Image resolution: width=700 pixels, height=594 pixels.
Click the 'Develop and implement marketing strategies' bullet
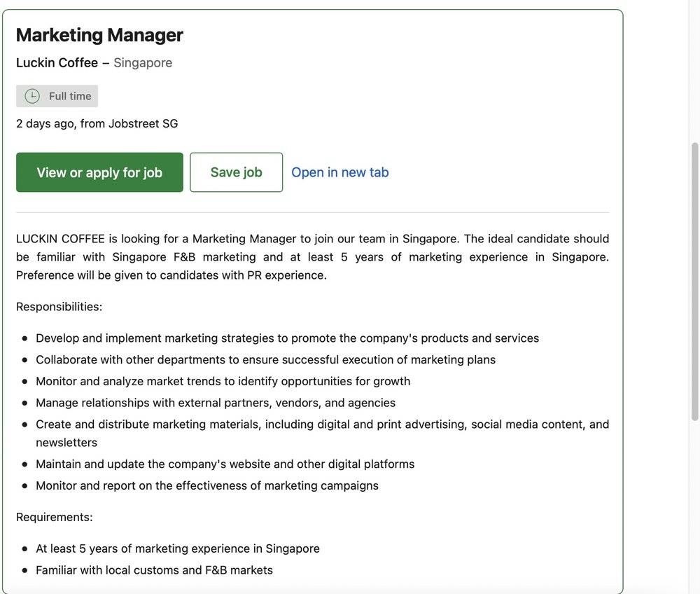[287, 338]
